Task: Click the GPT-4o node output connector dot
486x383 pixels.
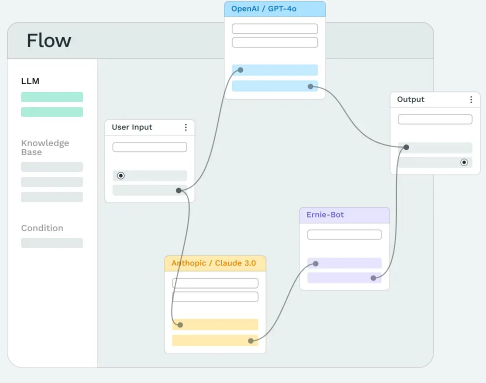Action: click(311, 86)
